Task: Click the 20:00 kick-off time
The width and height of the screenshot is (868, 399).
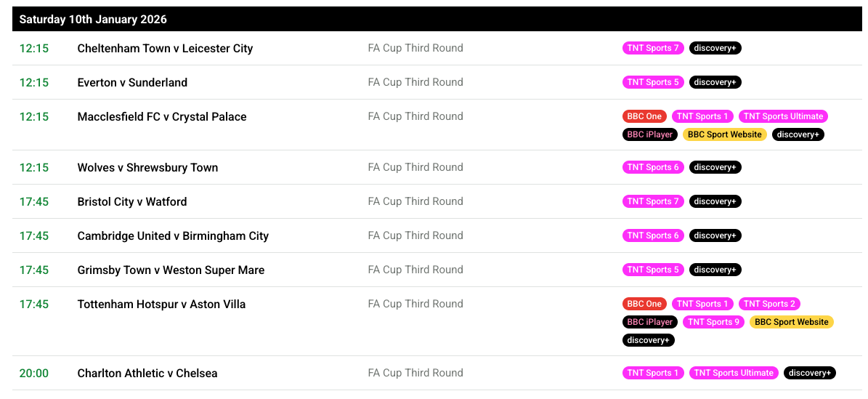Action: click(x=34, y=374)
